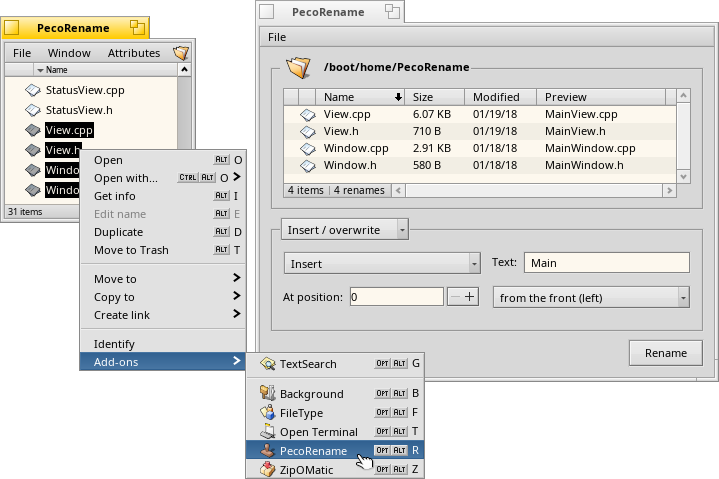This screenshot has width=719, height=479.
Task: Click the file icon of StatusView.cpp
Action: (x=33, y=90)
